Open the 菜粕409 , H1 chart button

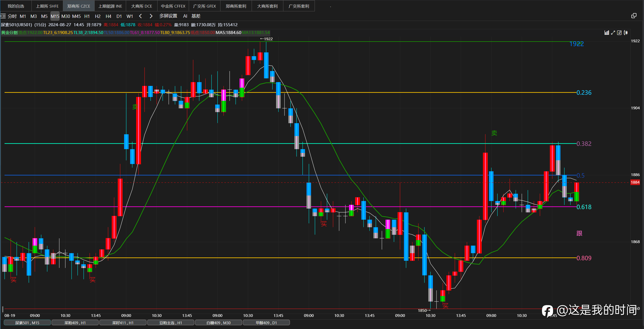[75, 323]
